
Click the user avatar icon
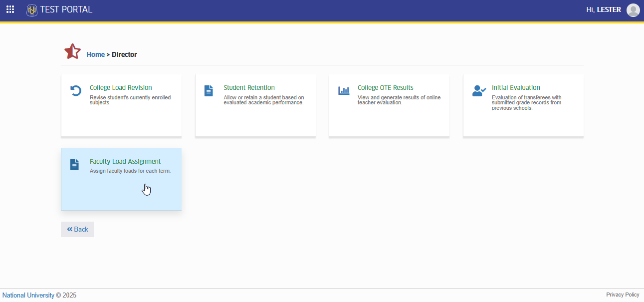633,10
